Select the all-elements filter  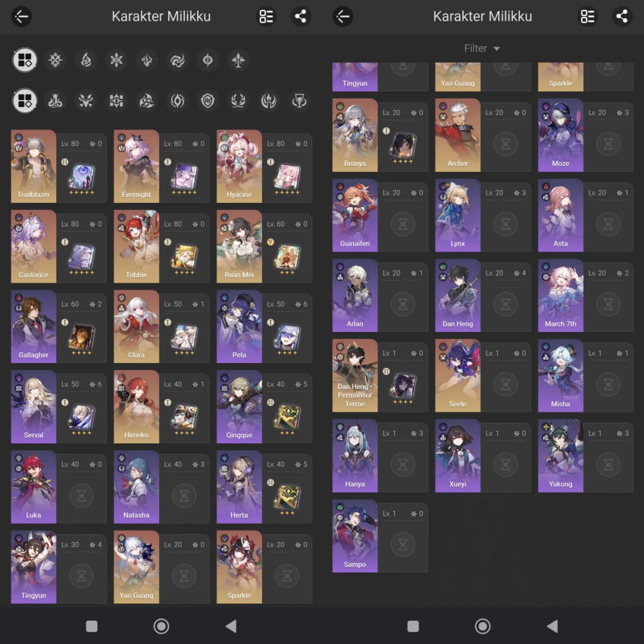pos(25,60)
